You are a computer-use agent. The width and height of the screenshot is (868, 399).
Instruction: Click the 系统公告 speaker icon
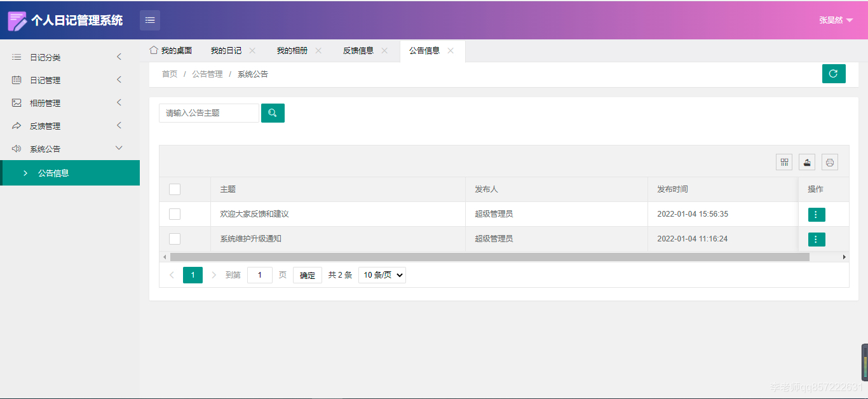[17, 149]
